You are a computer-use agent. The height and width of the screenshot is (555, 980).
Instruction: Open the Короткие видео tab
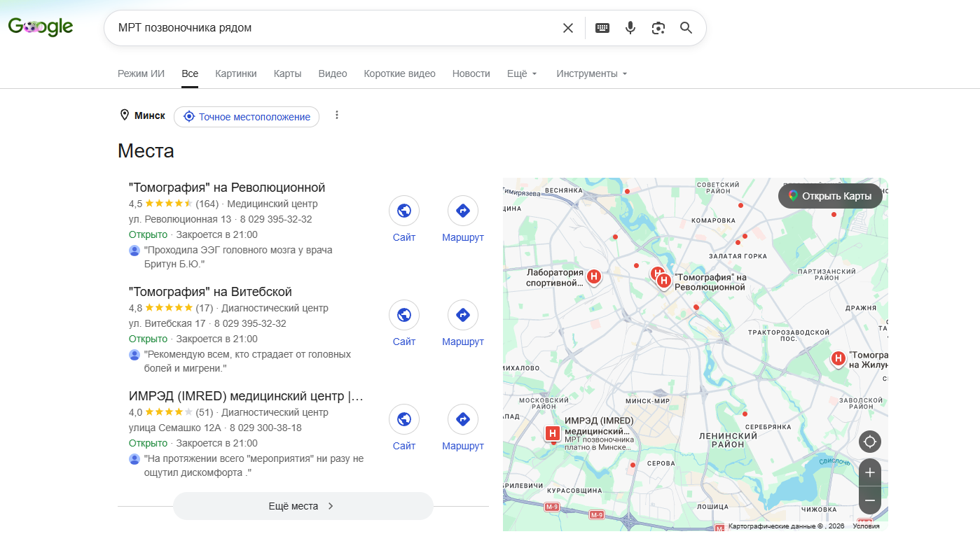(x=399, y=73)
